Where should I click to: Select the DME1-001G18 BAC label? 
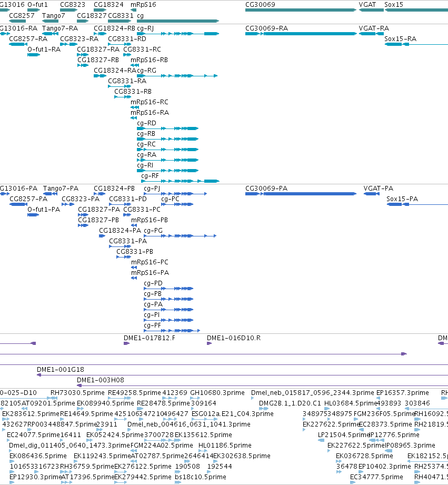click(61, 370)
